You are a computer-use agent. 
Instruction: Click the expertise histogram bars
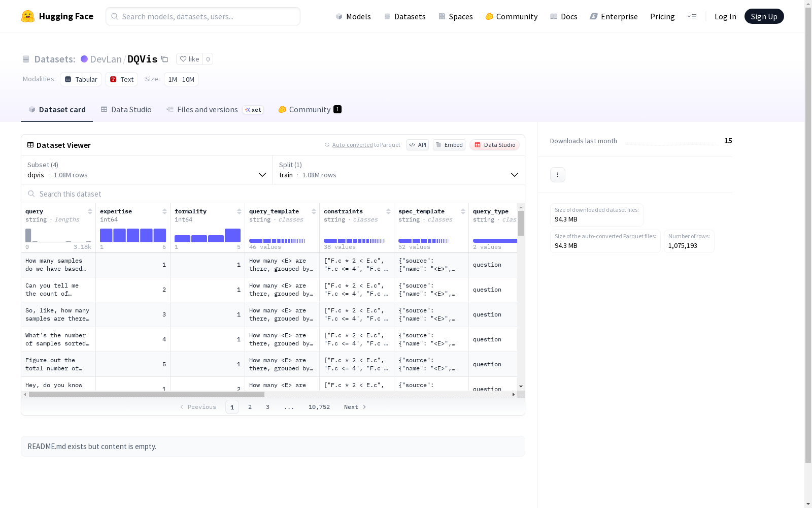(133, 235)
